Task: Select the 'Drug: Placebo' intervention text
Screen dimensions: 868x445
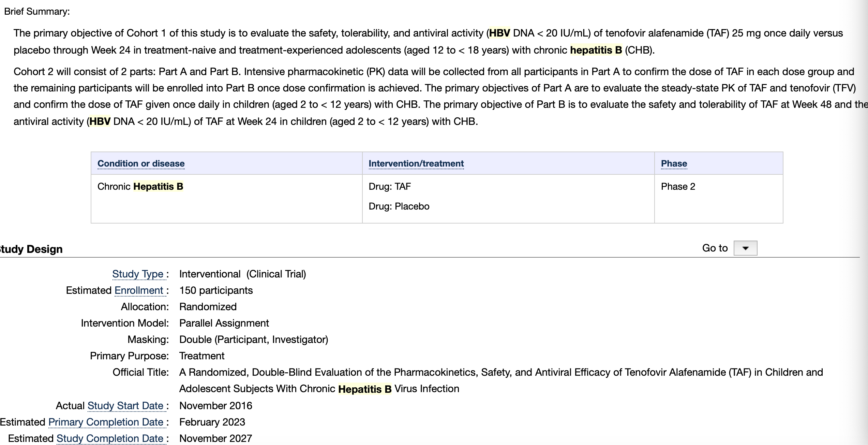Action: tap(399, 206)
